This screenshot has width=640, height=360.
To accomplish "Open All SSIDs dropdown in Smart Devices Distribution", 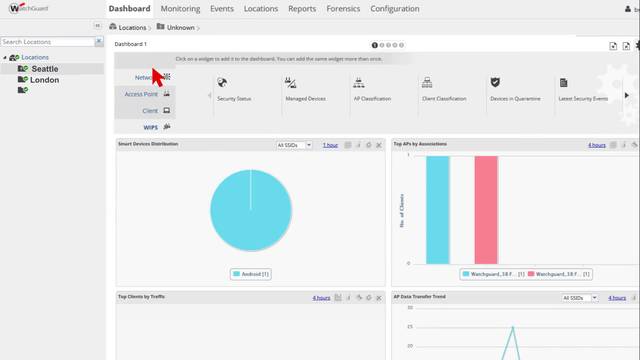I will click(x=294, y=145).
